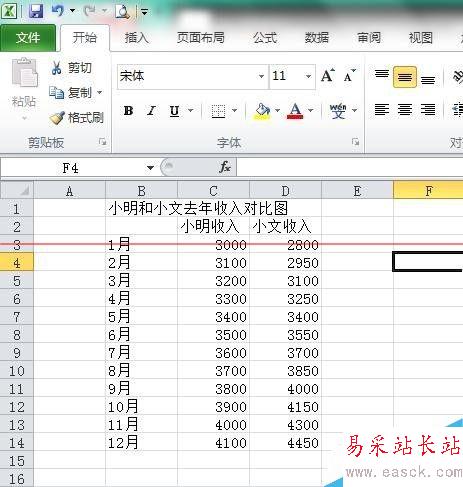Switch to the 开始 tab

85,38
